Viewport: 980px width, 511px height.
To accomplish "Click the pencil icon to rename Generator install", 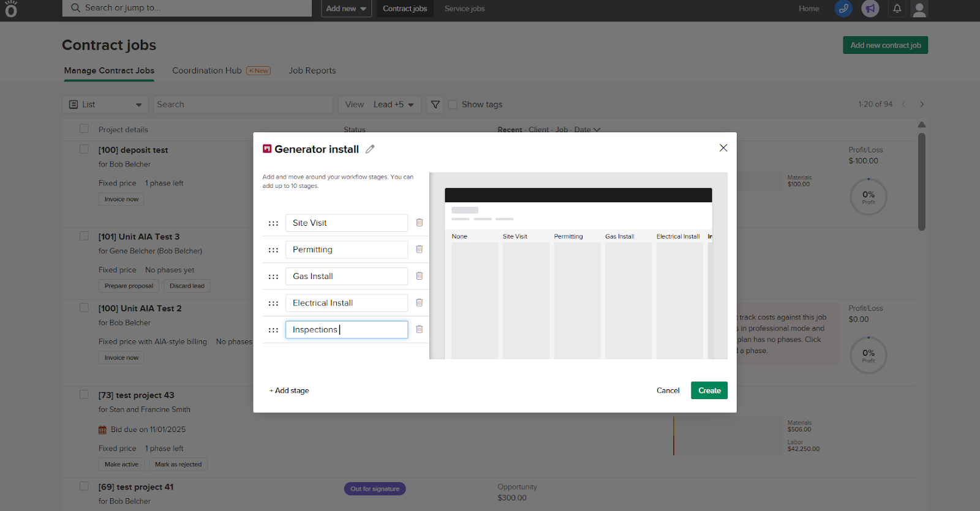I will click(x=370, y=149).
